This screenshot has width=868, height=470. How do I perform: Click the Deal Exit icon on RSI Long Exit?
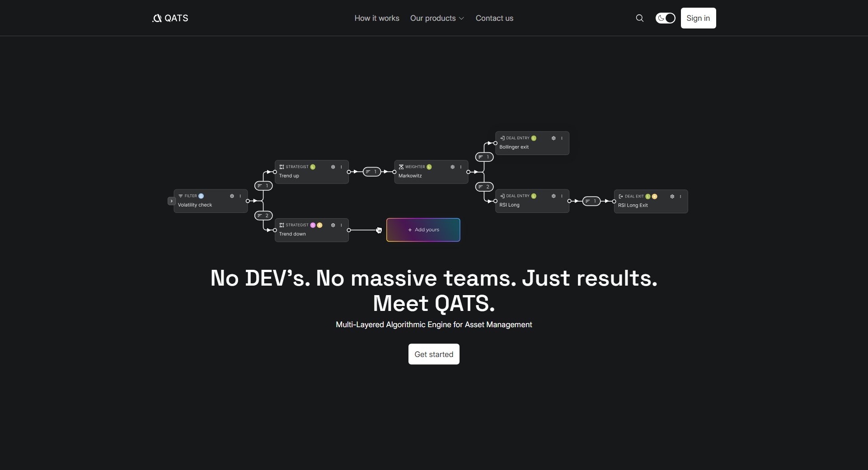(621, 197)
